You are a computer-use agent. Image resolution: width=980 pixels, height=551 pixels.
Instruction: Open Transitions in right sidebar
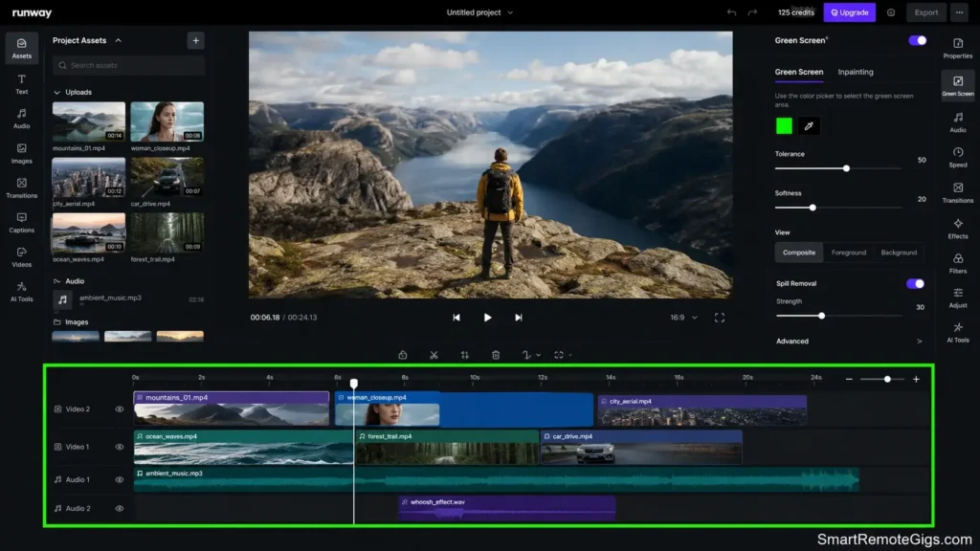957,192
